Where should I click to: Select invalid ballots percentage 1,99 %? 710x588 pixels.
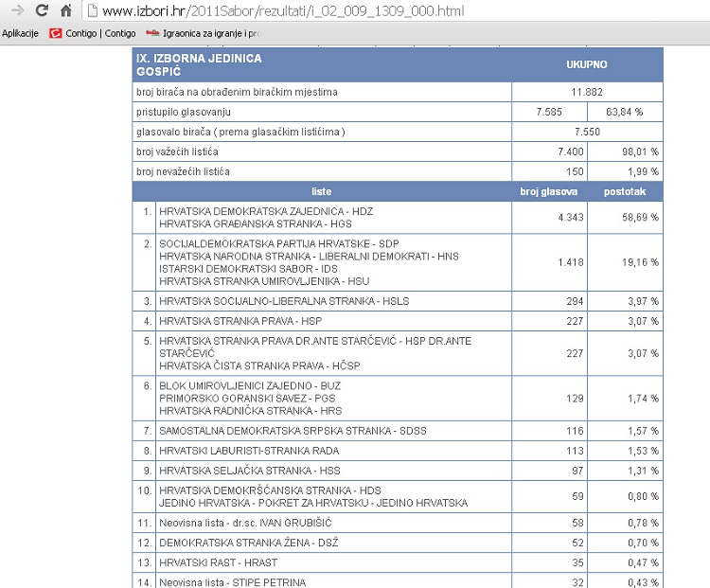[643, 171]
